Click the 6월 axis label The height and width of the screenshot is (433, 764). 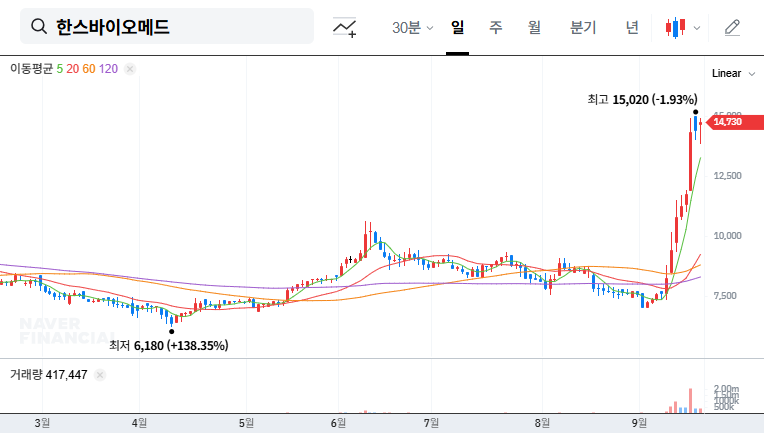338,423
